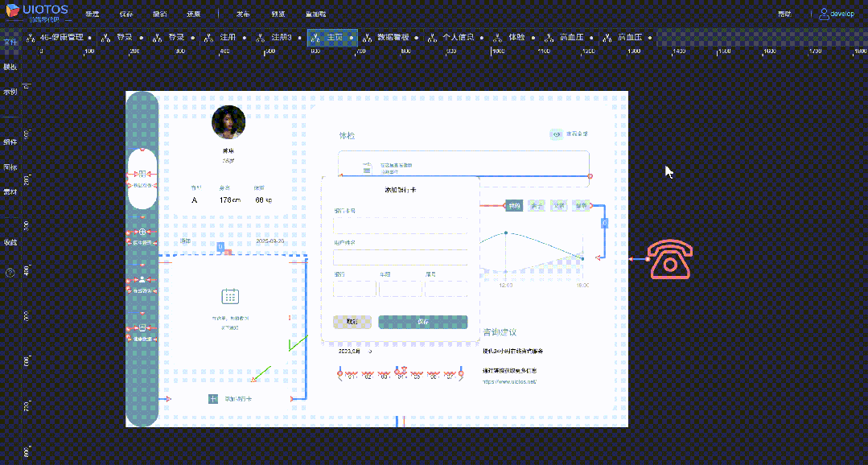Select the highlighted 我的 chart tab

[514, 205]
